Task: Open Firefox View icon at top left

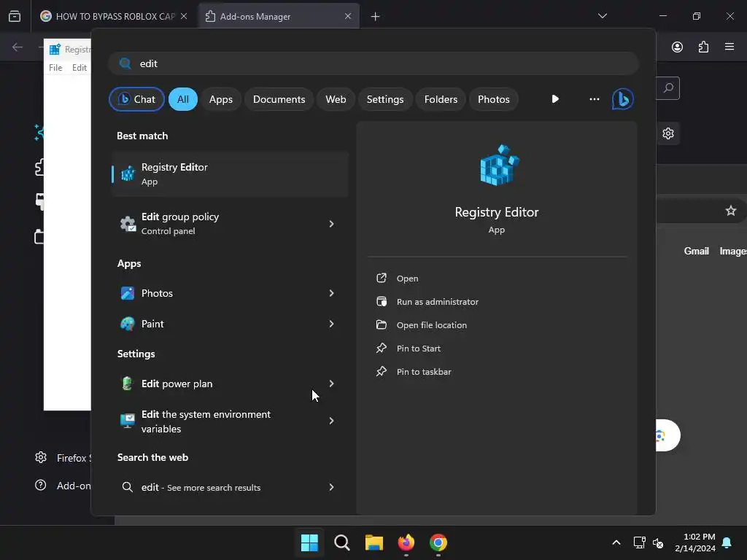Action: point(15,17)
